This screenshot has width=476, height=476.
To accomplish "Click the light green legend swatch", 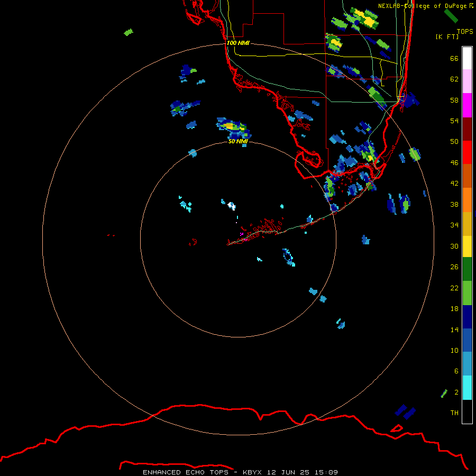I will (467, 293).
